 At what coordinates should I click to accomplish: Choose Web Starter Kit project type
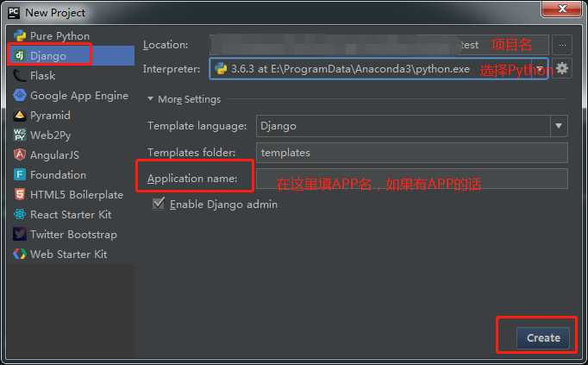(x=72, y=255)
